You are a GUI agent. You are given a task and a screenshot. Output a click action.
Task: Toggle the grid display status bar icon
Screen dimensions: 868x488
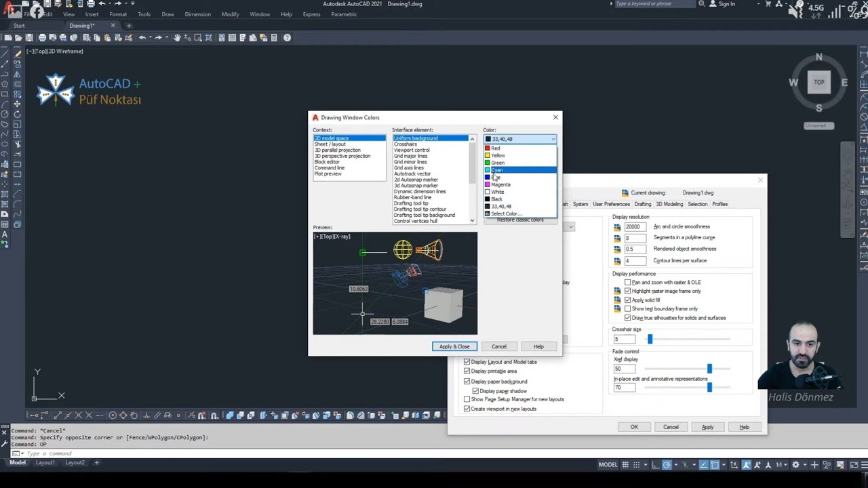coord(625,465)
